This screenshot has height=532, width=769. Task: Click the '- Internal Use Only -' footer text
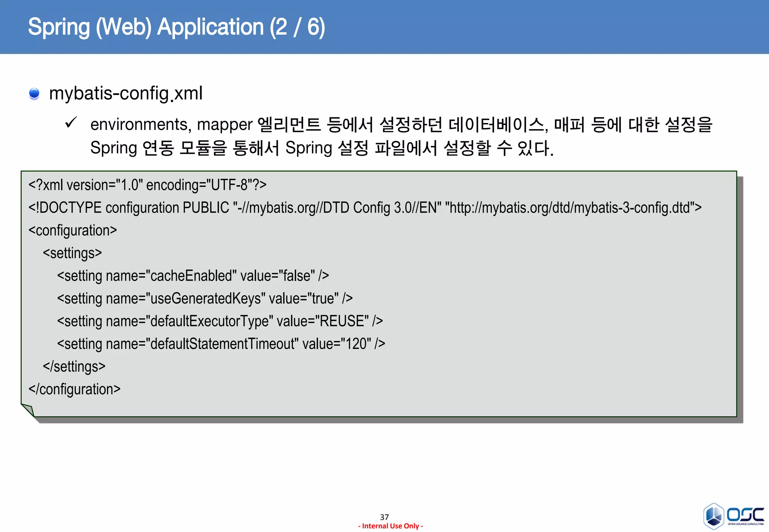click(x=391, y=526)
